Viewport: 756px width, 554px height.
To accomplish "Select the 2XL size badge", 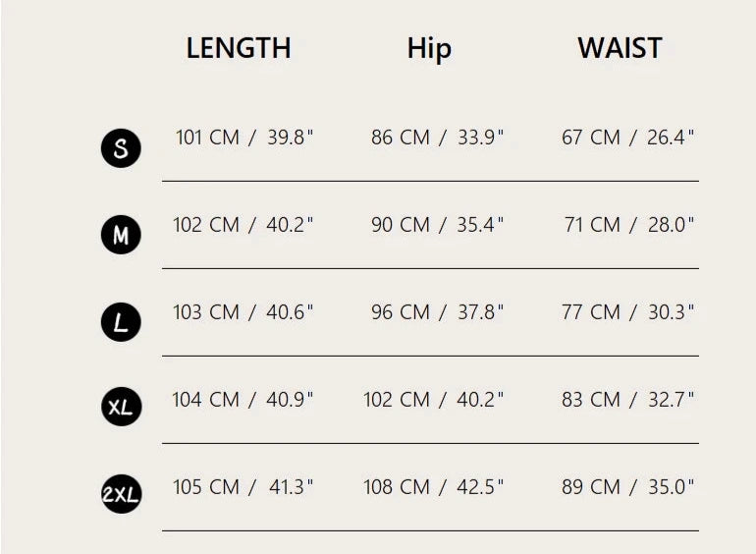I will pyautogui.click(x=121, y=494).
